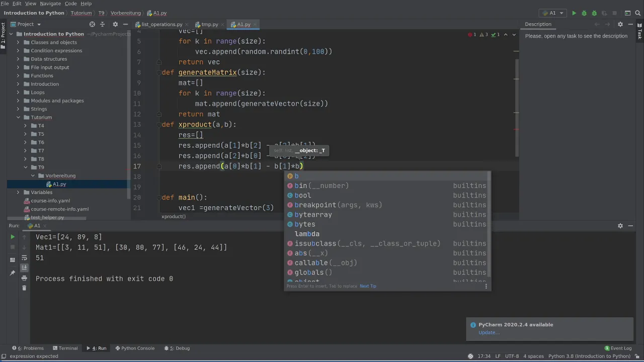Image resolution: width=644 pixels, height=362 pixels.
Task: Open the Event Log
Action: [617, 348]
